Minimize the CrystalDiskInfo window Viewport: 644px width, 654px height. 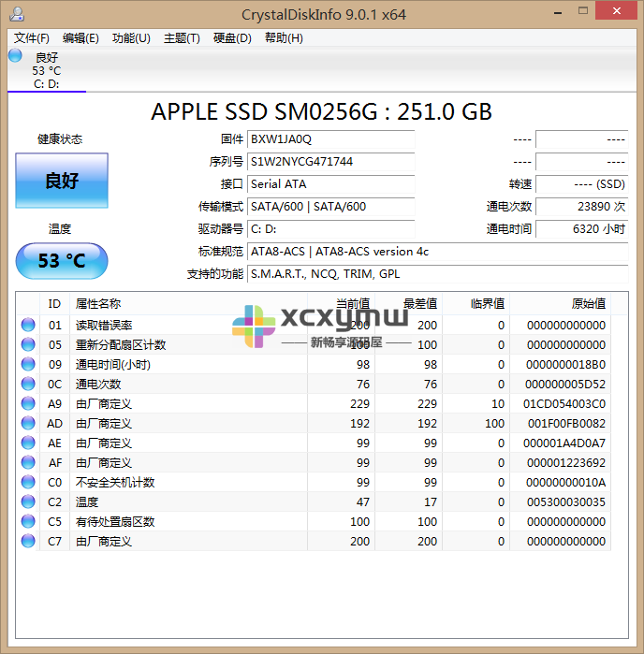tap(558, 11)
